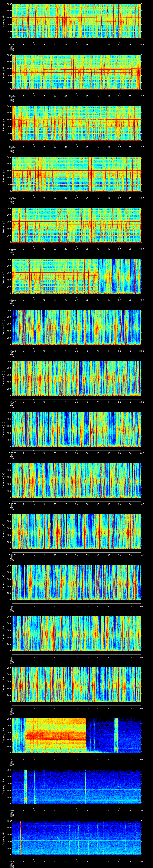Click the 16:12:00 start time label
Screen dimensions: 153x868
coord(12,606)
